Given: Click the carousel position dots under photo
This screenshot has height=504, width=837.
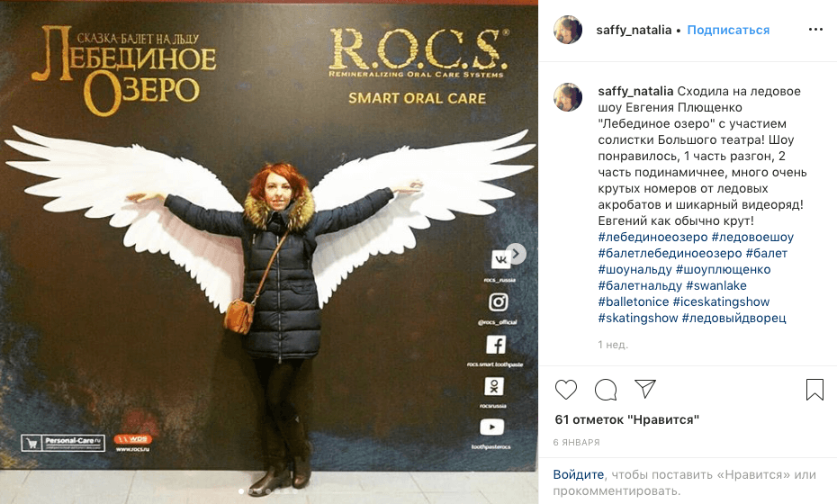Looking at the screenshot, I should click(268, 491).
